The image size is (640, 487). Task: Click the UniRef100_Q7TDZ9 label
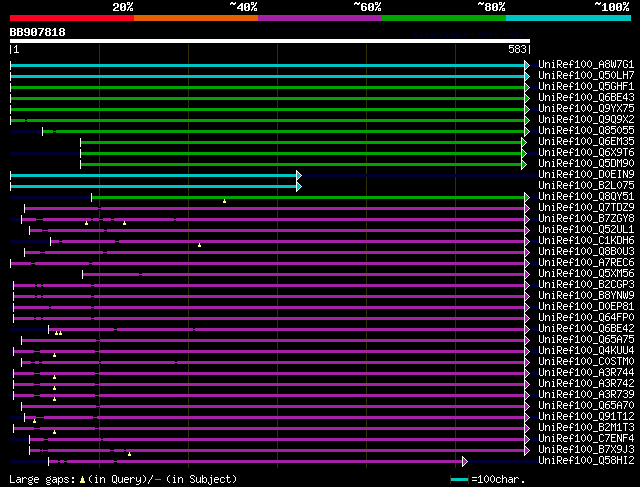[586, 208]
